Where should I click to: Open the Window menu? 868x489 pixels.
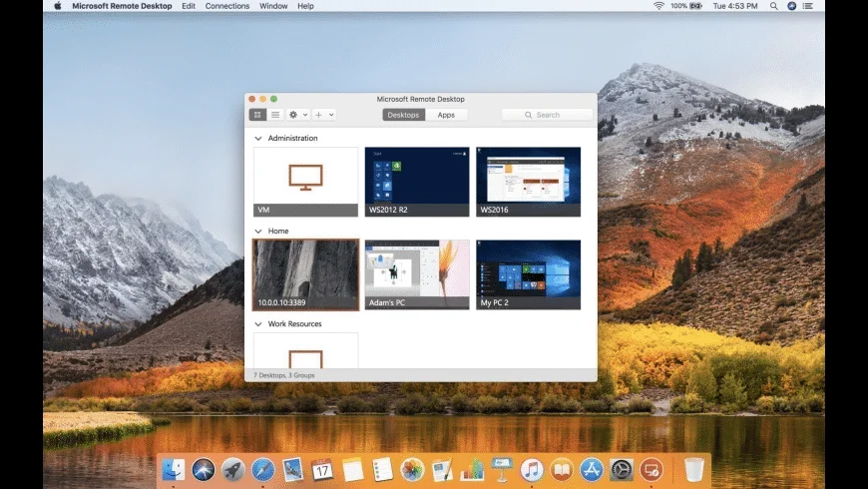tap(273, 6)
